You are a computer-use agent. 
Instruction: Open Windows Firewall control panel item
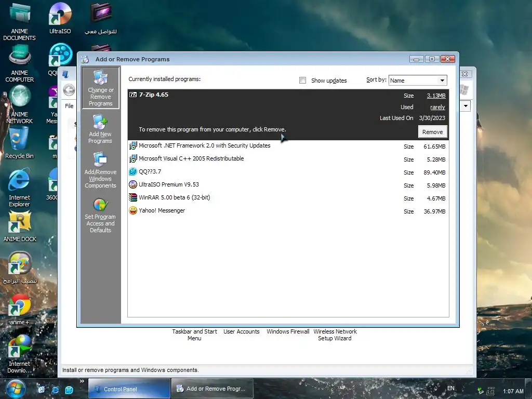tap(288, 331)
